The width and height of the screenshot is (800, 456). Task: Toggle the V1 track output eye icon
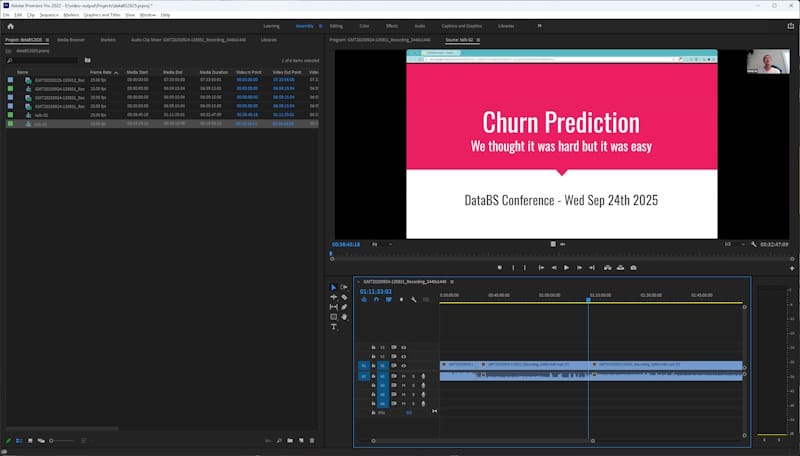403,366
